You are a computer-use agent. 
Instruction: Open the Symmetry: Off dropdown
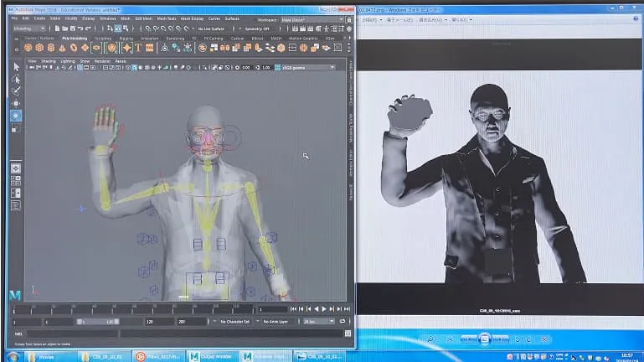[x=259, y=28]
